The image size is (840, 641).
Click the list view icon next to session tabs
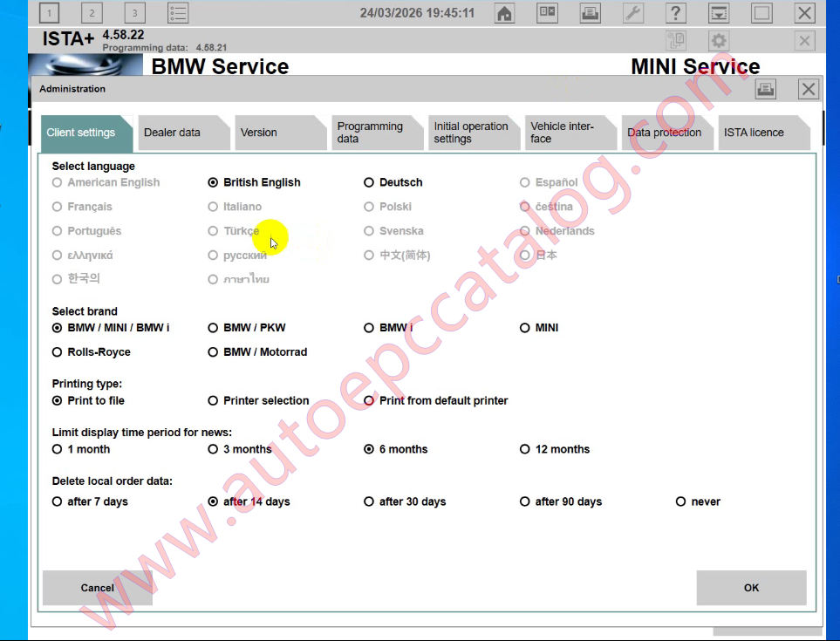pos(178,12)
